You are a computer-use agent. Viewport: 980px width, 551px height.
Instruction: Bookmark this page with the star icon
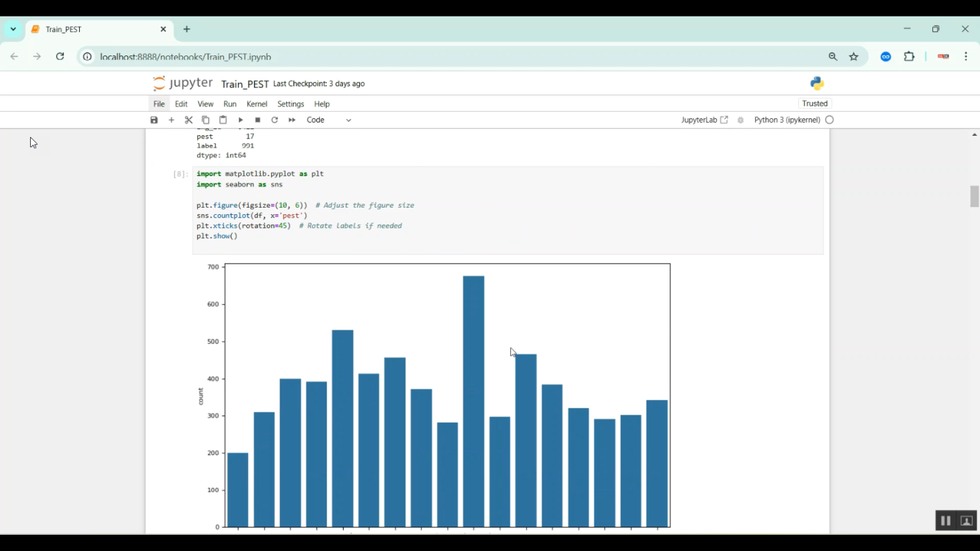(x=854, y=57)
